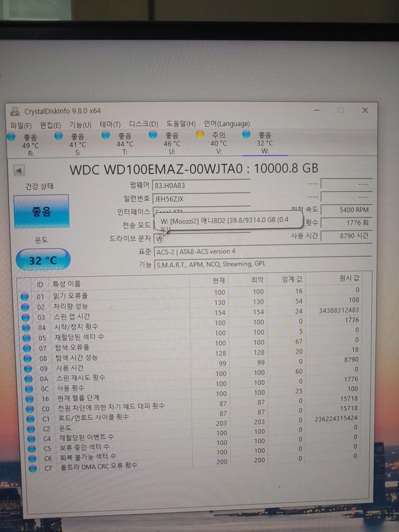Open the 테마(T) menu
Viewport: 399px width, 532px height.
110,124
